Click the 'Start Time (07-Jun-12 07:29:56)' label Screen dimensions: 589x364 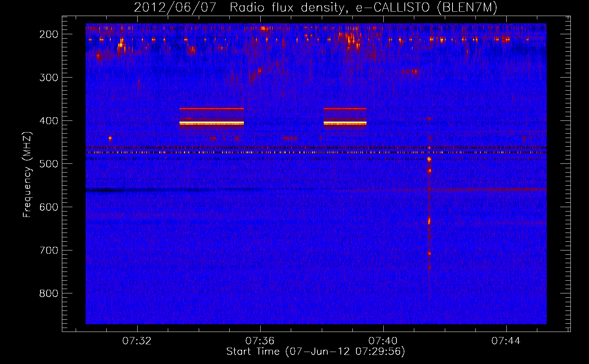click(x=316, y=352)
